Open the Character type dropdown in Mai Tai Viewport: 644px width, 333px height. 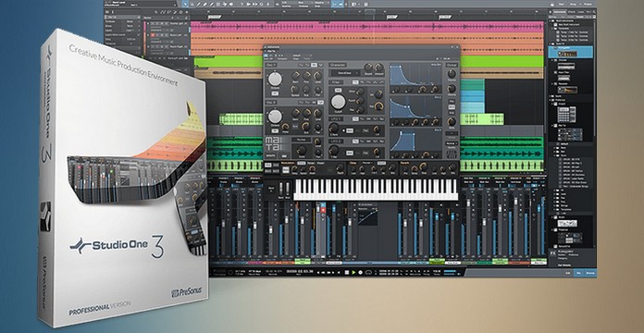point(344,73)
